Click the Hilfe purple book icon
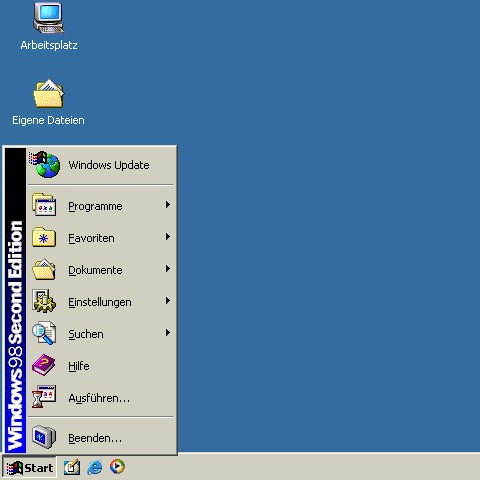This screenshot has height=480, width=480. coord(44,365)
